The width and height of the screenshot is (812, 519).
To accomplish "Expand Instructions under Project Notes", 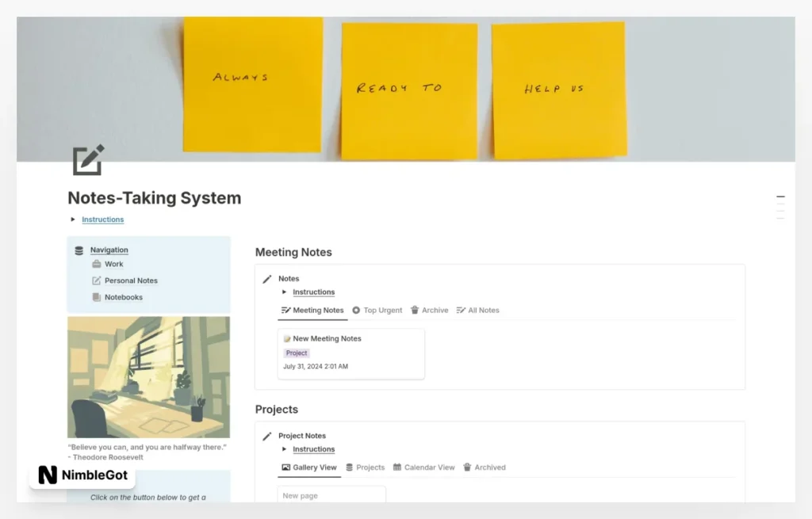I will pyautogui.click(x=282, y=449).
